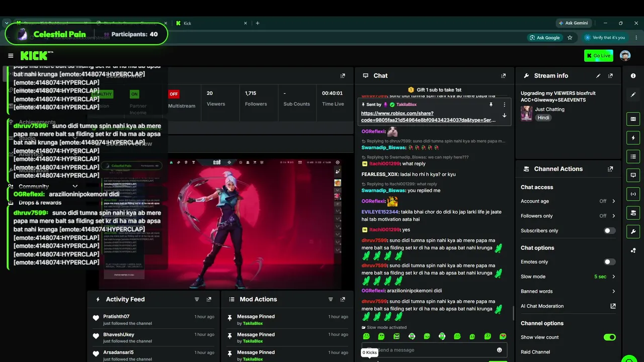This screenshot has width=644, height=362.
Task: Open Raid Channel option
Action: pos(535,352)
